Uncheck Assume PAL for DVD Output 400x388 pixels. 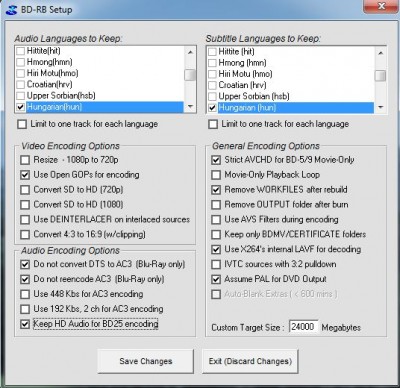(216, 279)
